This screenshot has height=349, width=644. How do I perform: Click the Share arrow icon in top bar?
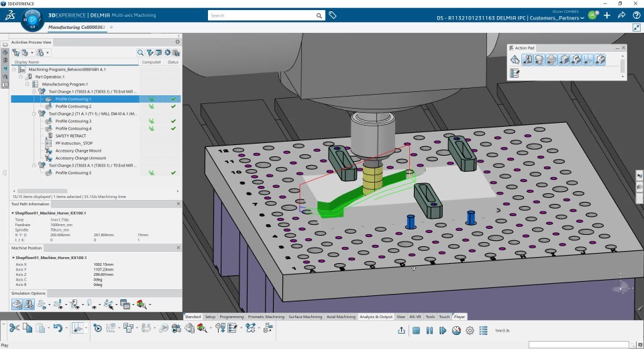(621, 15)
